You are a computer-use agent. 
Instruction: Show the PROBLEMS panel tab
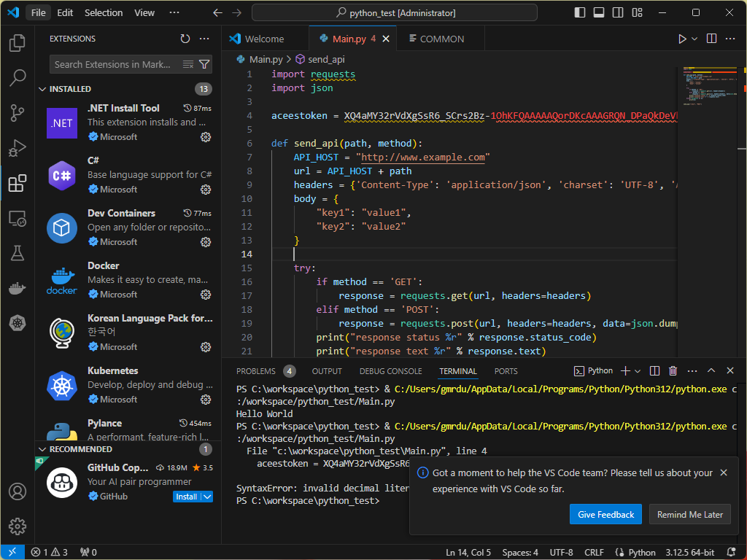point(256,371)
